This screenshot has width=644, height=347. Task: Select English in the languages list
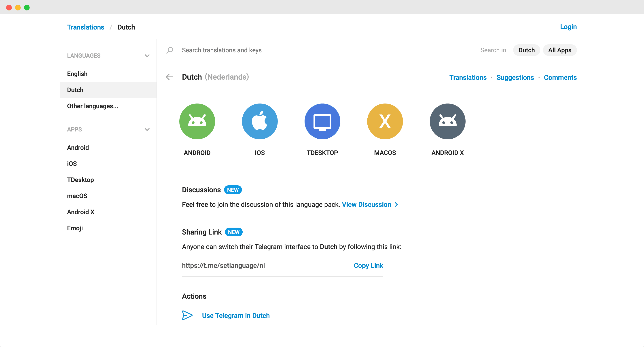108,74
